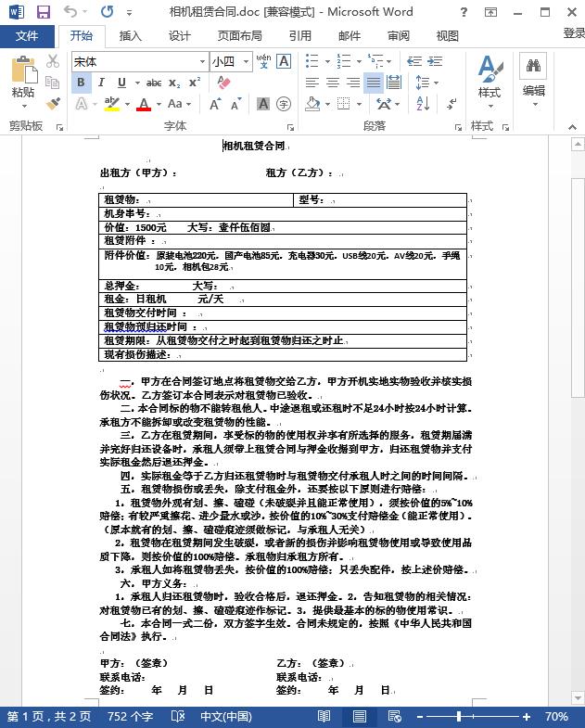Viewport: 585px width, 728px height.
Task: Open the Editing binoculars group
Action: [533, 79]
